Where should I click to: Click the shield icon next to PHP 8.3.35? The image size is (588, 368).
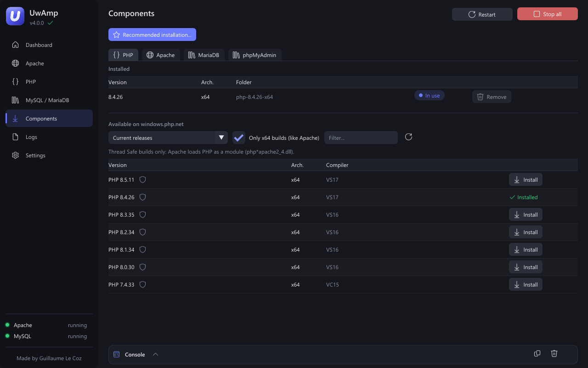click(x=142, y=215)
